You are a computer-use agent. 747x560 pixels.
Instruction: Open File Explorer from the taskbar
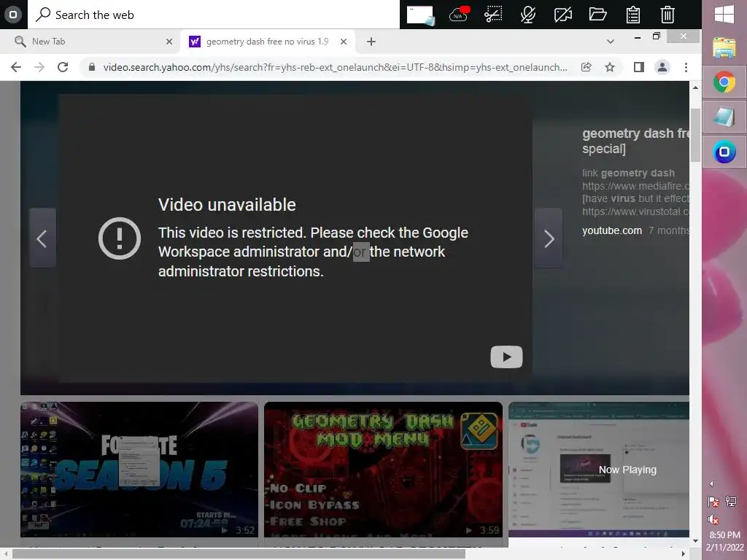click(724, 48)
